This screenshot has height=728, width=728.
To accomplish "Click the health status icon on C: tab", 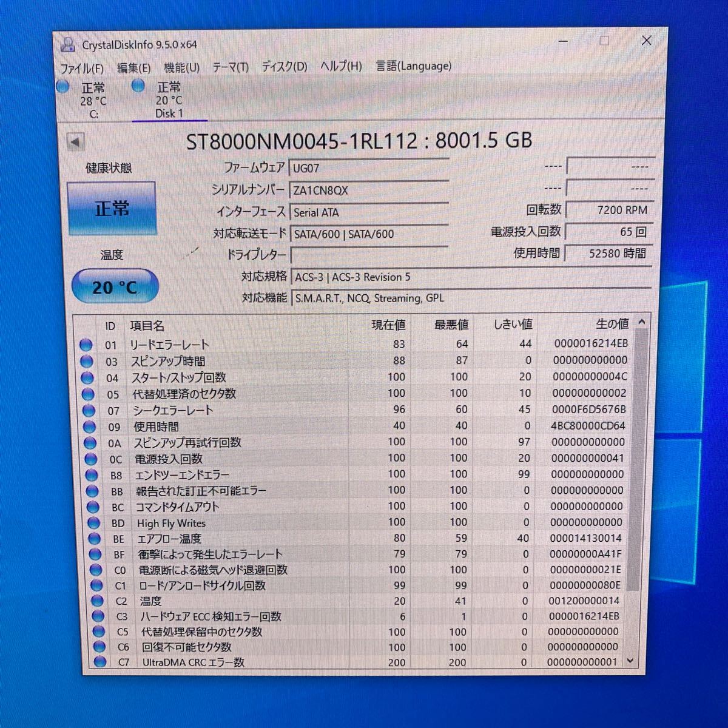I will pos(62,87).
